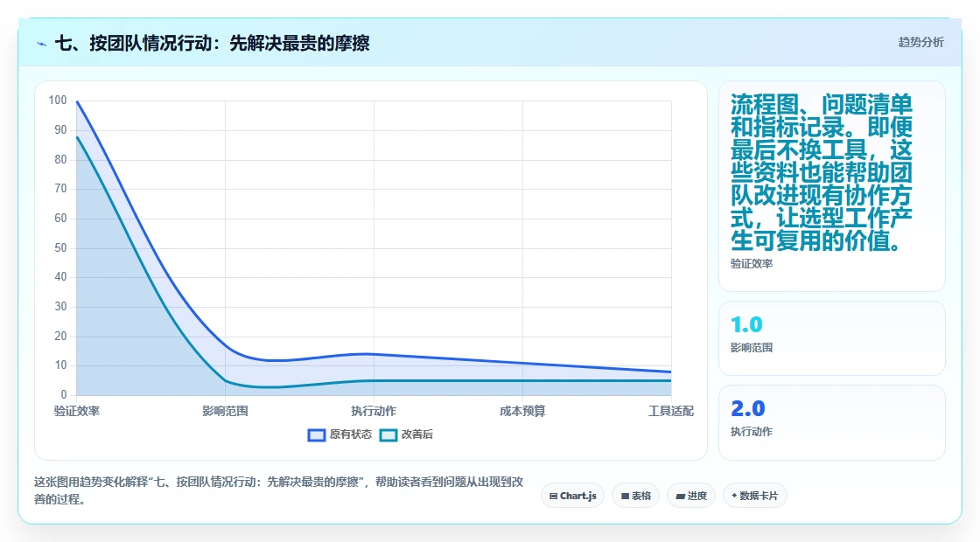
Task: Click the sparkle icon inside the 数据卡片 tag
Action: [734, 496]
